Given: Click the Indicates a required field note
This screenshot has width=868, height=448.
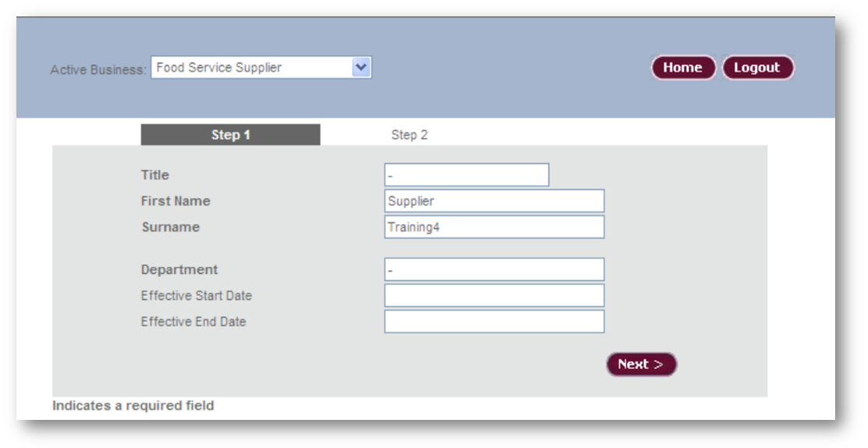Looking at the screenshot, I should [133, 406].
